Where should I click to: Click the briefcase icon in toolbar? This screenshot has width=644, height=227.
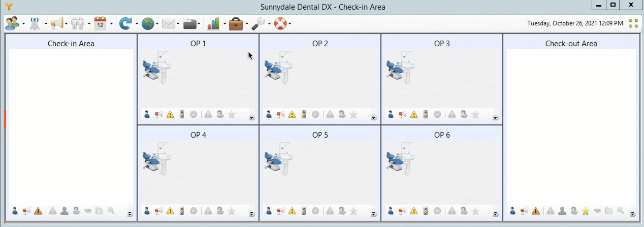236,23
